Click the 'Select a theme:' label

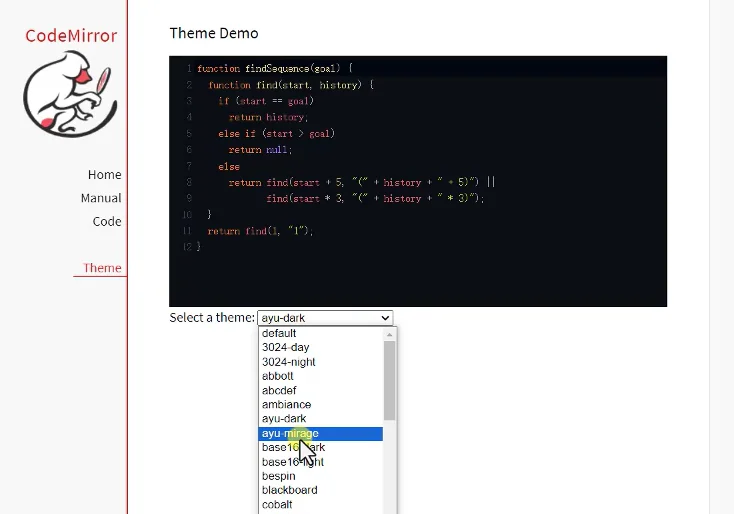[212, 318]
